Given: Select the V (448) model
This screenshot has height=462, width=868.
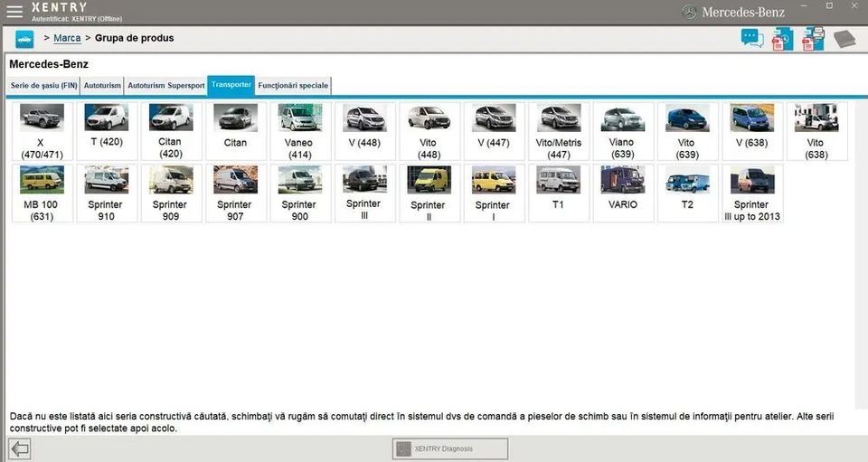Looking at the screenshot, I should tap(364, 131).
